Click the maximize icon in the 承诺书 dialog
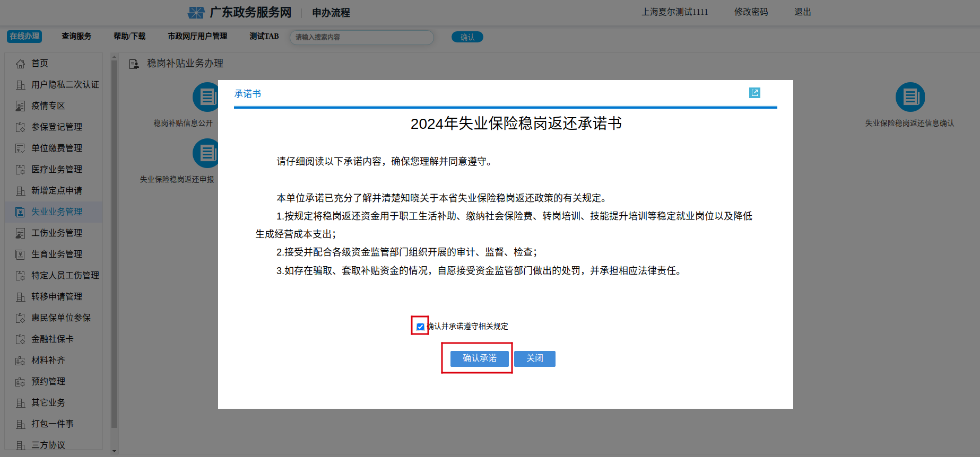 click(754, 93)
